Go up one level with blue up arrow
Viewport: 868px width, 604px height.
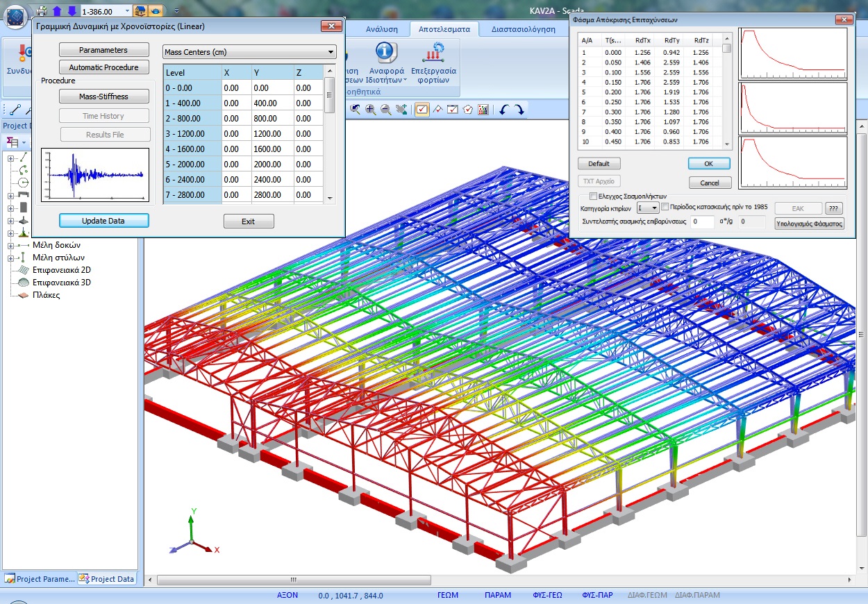pyautogui.click(x=57, y=11)
